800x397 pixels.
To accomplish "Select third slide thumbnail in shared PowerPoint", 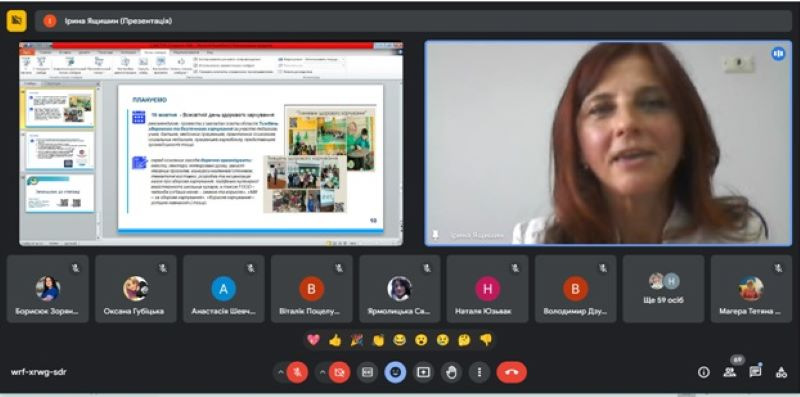I will [x=60, y=193].
